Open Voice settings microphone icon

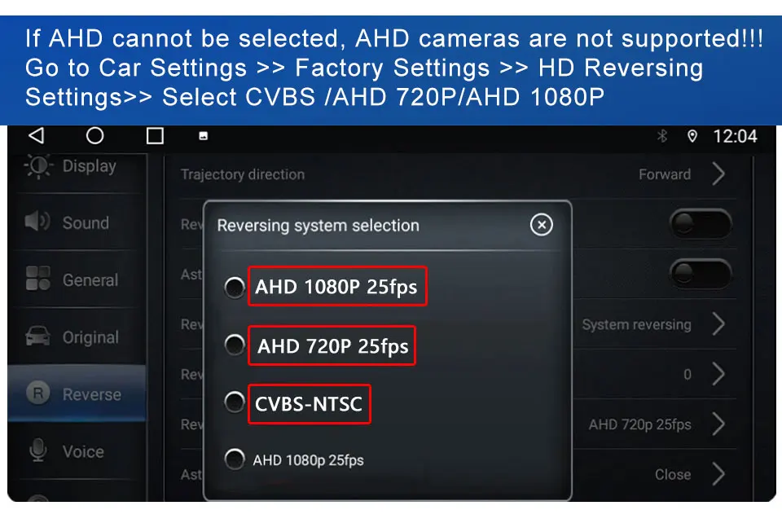(38, 451)
